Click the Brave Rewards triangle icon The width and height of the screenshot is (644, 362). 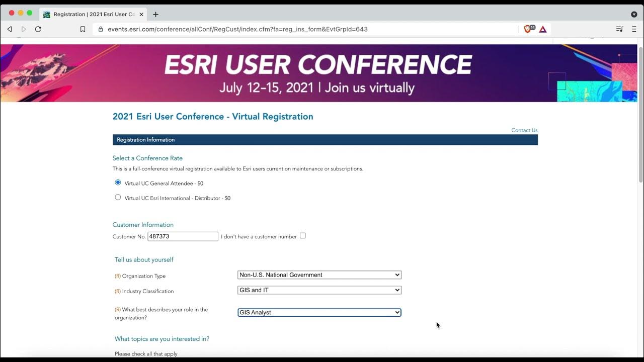[x=543, y=29]
